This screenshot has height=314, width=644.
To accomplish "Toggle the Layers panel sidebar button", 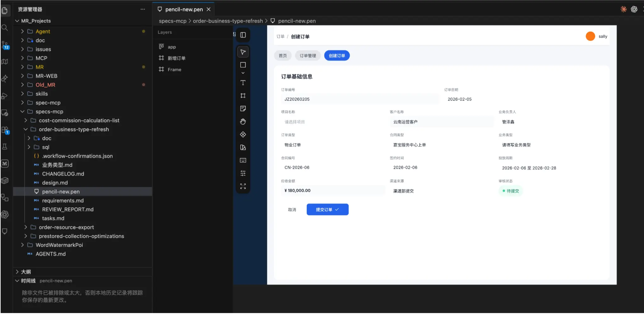I will (x=243, y=35).
